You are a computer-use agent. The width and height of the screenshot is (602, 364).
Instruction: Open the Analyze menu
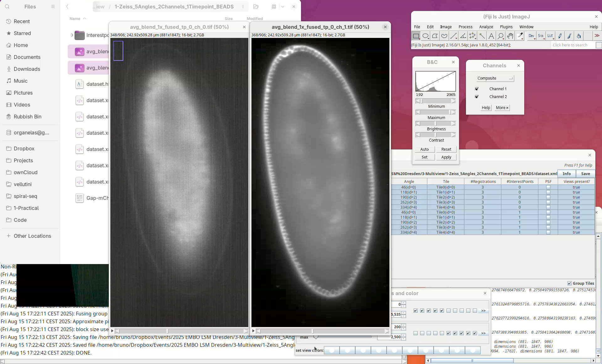486,27
